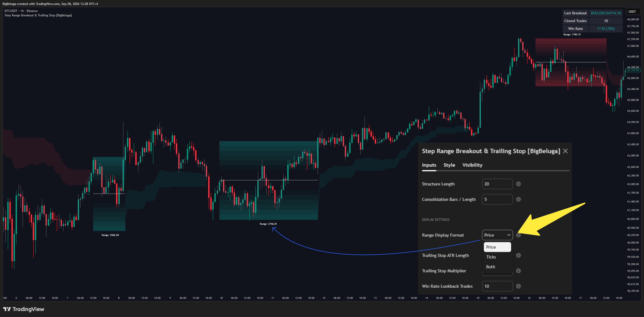Open info tooltip for Trailing Stop ATR Length
The width and height of the screenshot is (644, 317).
[518, 255]
